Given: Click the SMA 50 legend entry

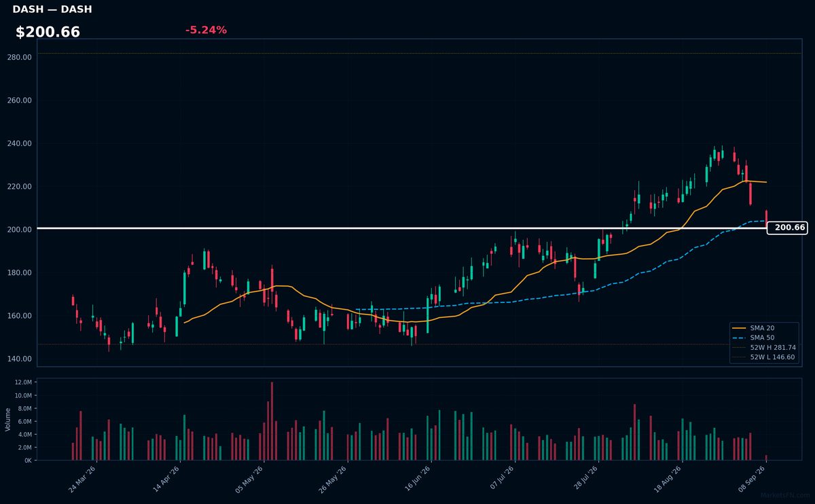Looking at the screenshot, I should click(x=754, y=338).
